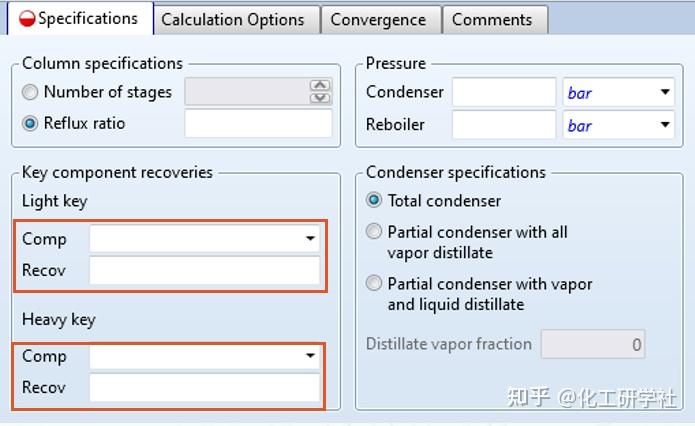Click the Light key Recov field
The image size is (695, 426).
[204, 270]
